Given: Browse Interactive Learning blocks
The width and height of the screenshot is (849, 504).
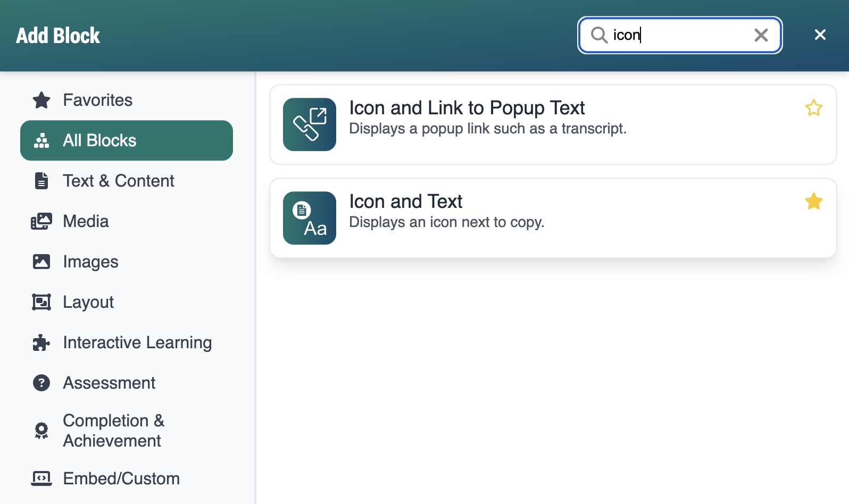Looking at the screenshot, I should pyautogui.click(x=127, y=342).
